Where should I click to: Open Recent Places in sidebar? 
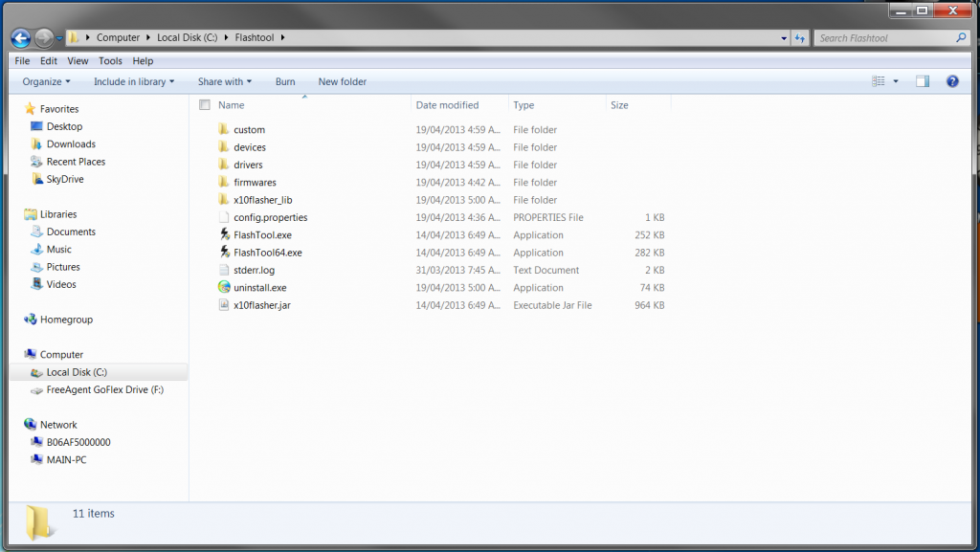point(76,161)
